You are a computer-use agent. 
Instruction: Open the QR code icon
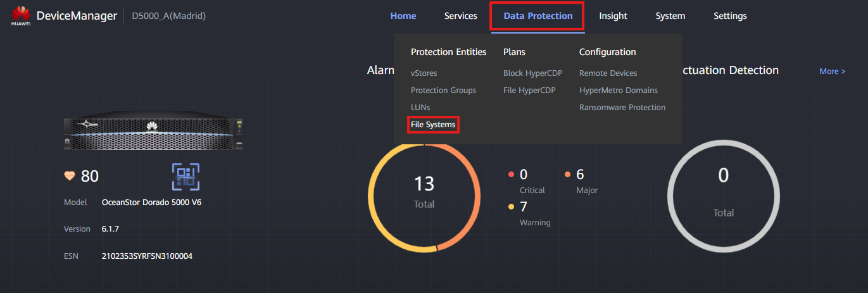[x=186, y=177]
